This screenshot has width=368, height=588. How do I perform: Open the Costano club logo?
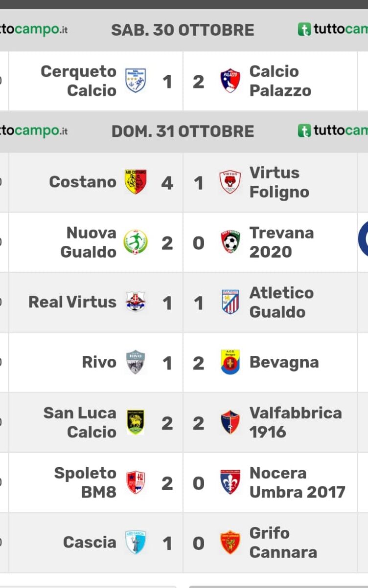coord(136,182)
